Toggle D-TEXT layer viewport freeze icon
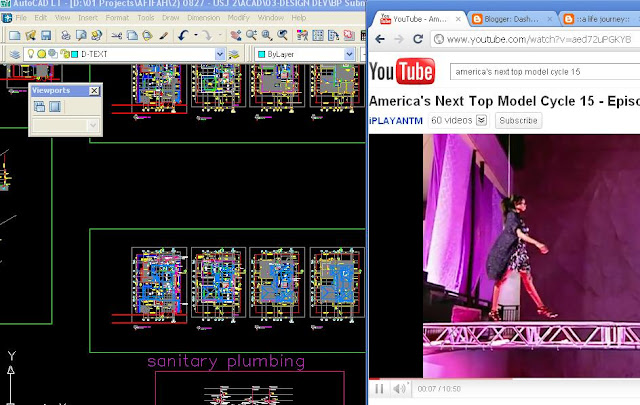Viewport: 640px width, 405px height. [53, 54]
